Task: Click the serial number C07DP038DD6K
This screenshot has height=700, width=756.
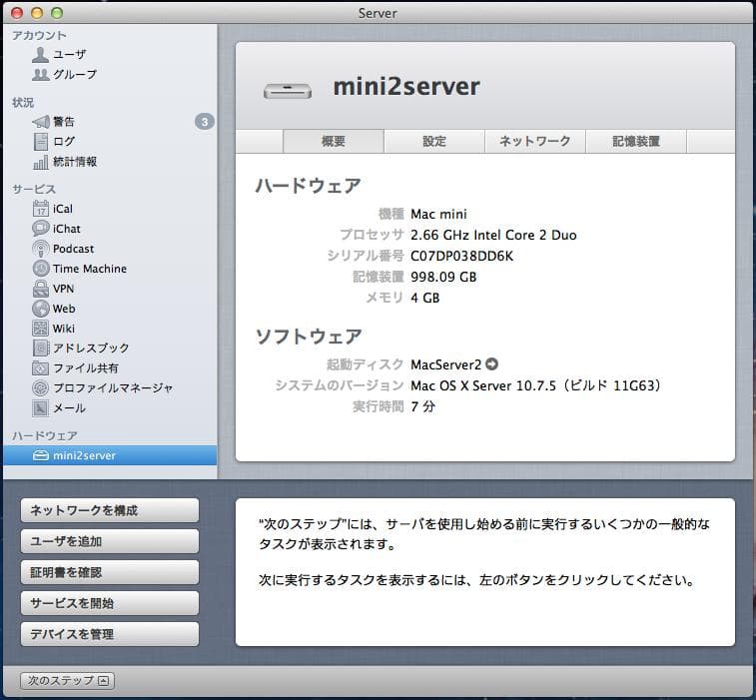Action: click(x=462, y=256)
